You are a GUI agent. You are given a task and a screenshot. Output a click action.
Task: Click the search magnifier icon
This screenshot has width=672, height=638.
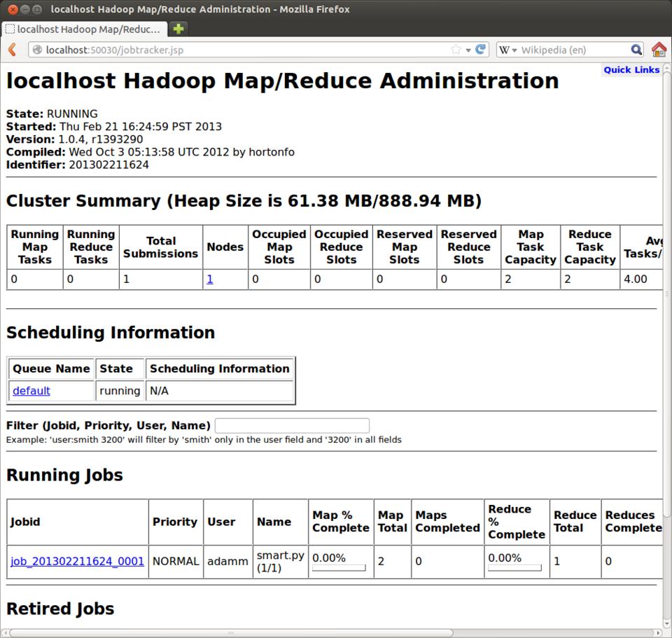(636, 50)
